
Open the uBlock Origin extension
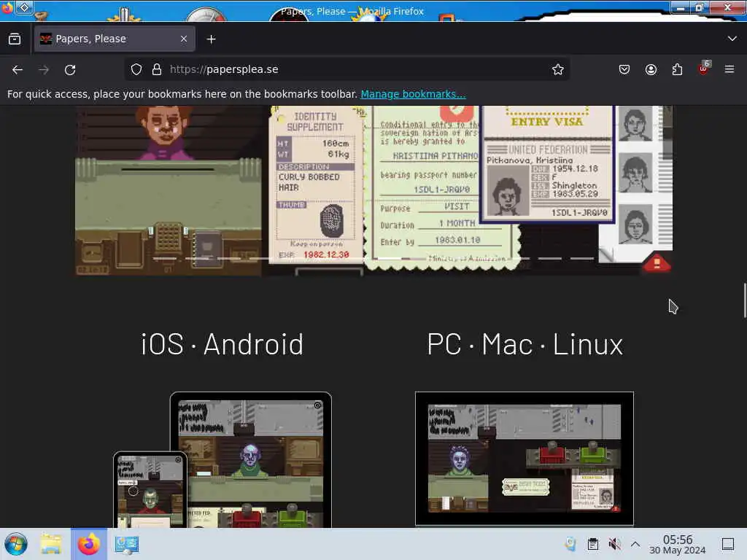(704, 69)
